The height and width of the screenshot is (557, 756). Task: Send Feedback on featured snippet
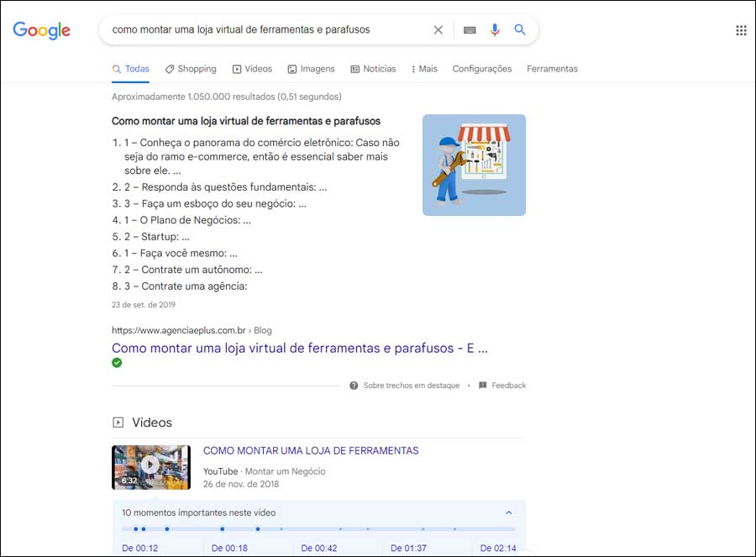click(x=509, y=386)
